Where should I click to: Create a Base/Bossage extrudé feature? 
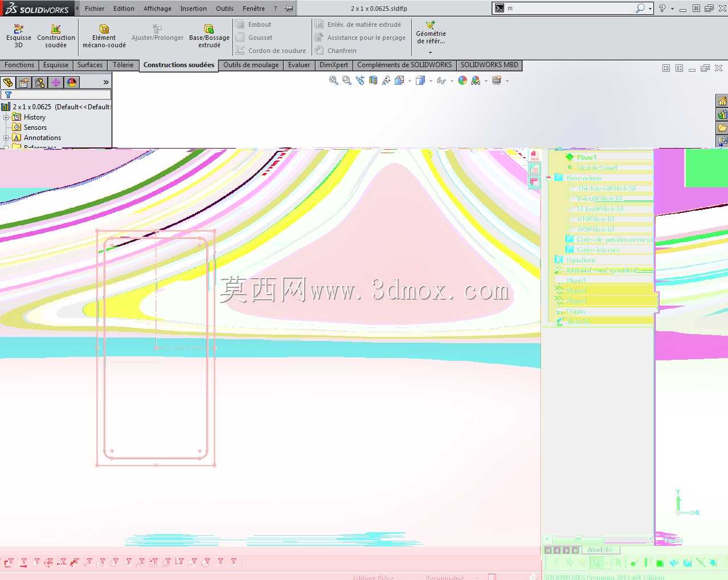point(209,36)
